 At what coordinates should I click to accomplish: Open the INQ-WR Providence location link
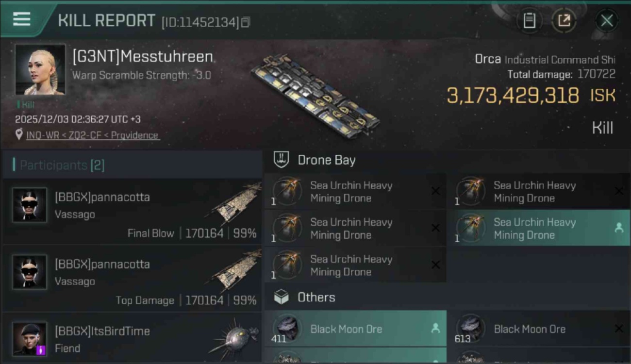92,135
